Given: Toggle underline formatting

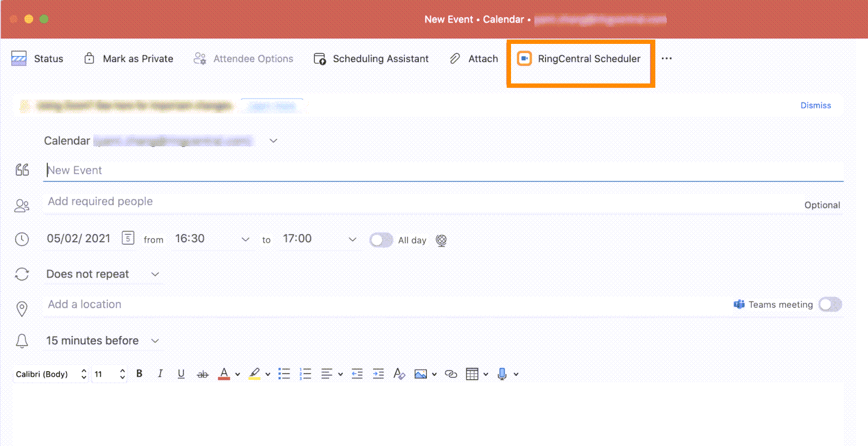Looking at the screenshot, I should (x=181, y=373).
